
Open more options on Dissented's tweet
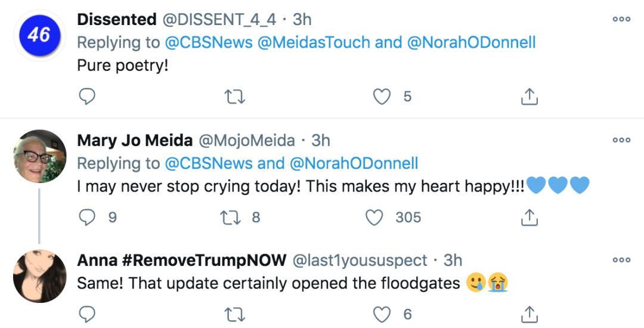click(621, 19)
